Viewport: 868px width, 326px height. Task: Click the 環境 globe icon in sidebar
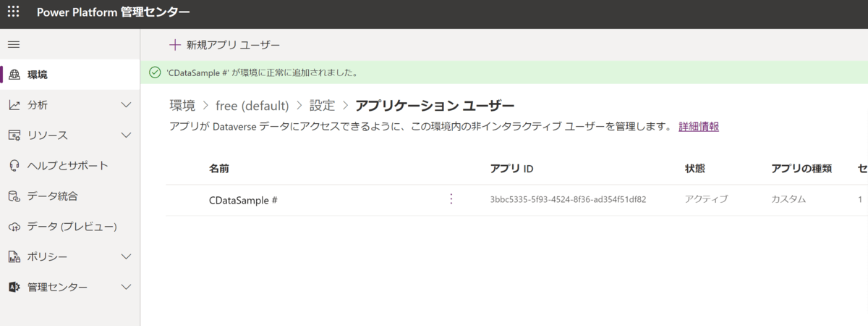click(14, 75)
